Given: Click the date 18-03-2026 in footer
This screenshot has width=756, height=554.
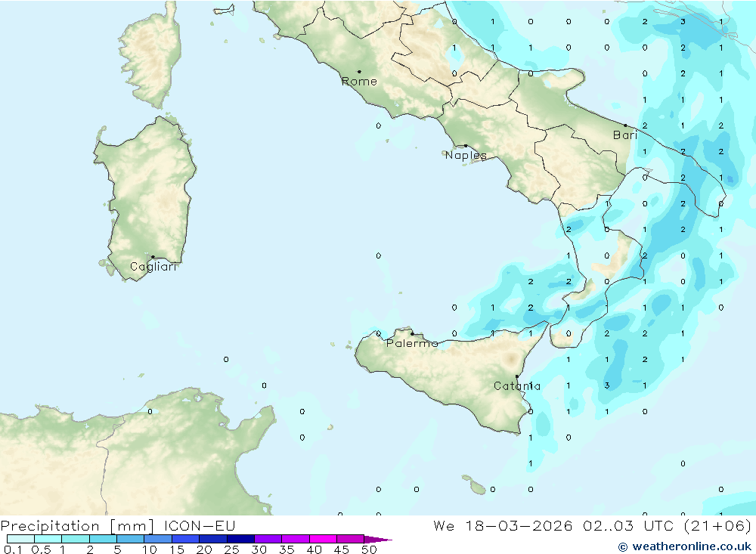Looking at the screenshot, I should [x=519, y=526].
